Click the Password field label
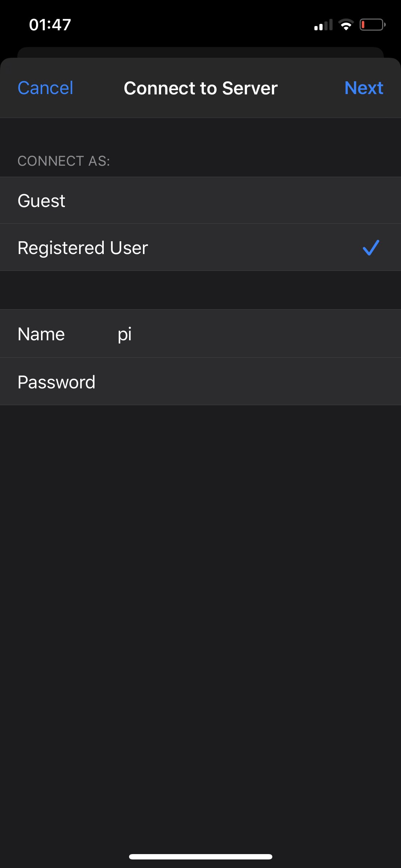Screen dimensions: 401x868 point(56,382)
